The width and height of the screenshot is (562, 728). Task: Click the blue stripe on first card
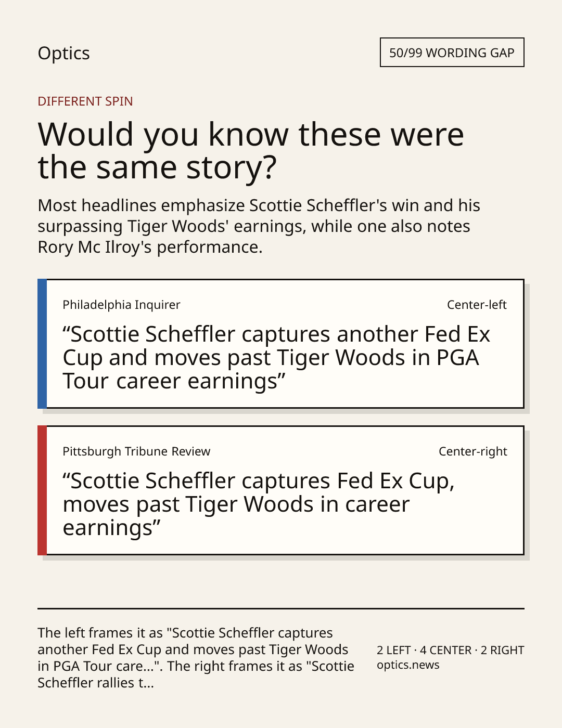point(42,344)
